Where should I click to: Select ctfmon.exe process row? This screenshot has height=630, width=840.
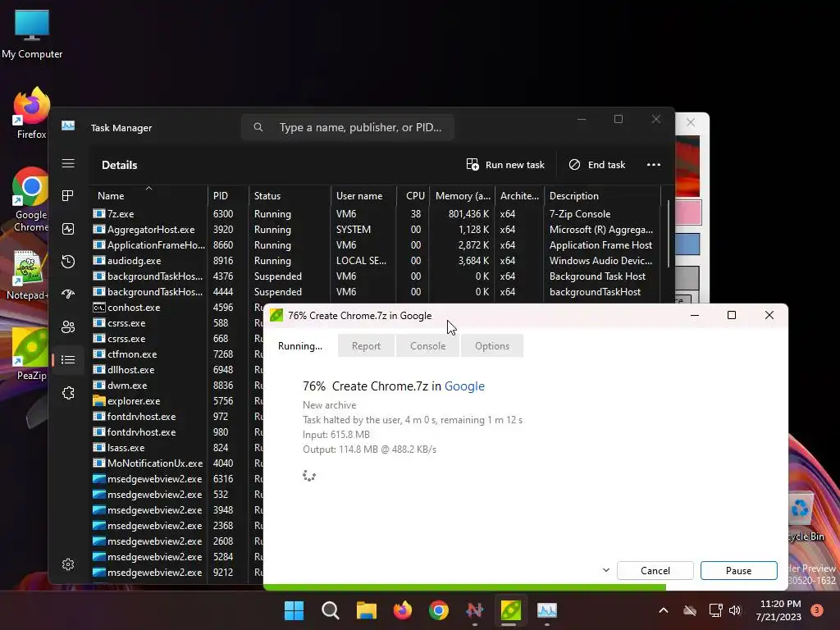[x=177, y=354]
